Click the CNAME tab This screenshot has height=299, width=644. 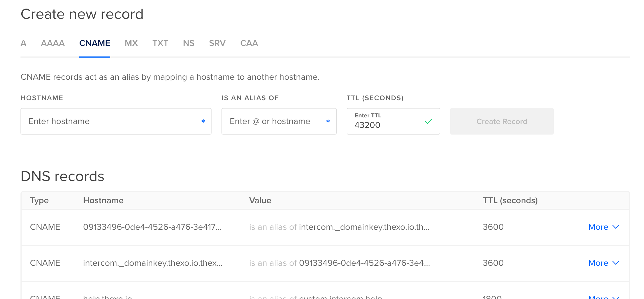pos(94,43)
